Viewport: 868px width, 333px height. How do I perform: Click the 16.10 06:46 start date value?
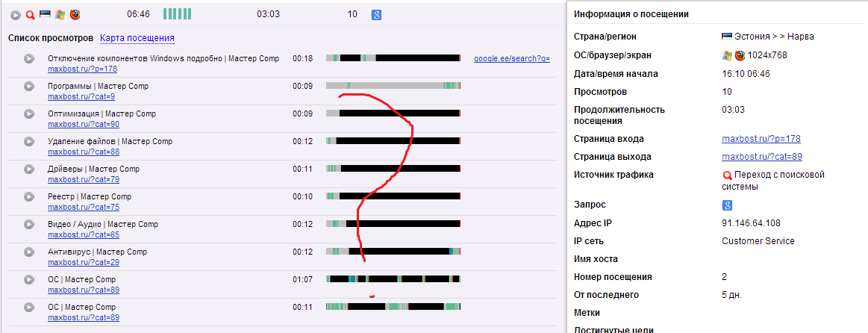(746, 74)
